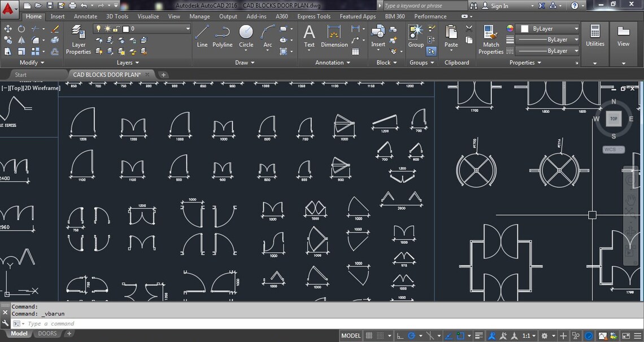The image size is (644, 342).
Task: Enable grid display in the status bar
Action: coord(369,335)
